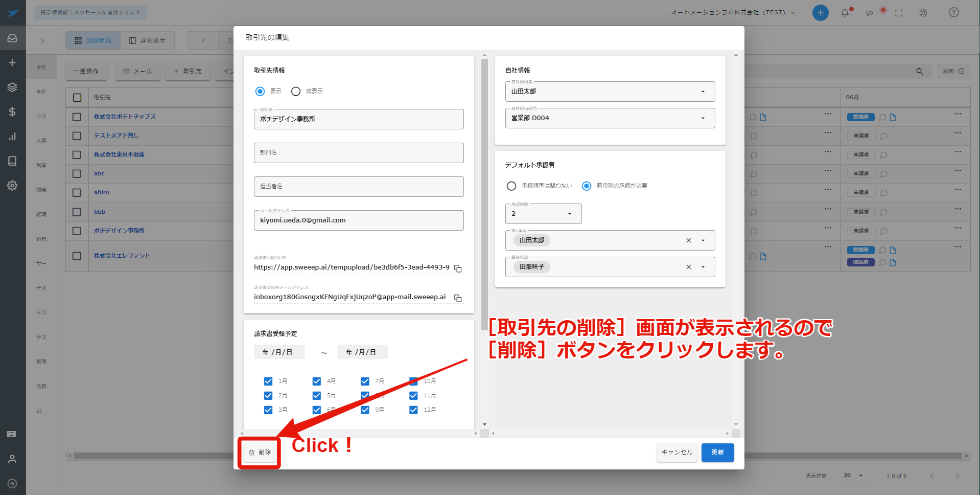Screen dimensions: 980x495
Task: Click the 更新 update button
Action: (x=717, y=452)
